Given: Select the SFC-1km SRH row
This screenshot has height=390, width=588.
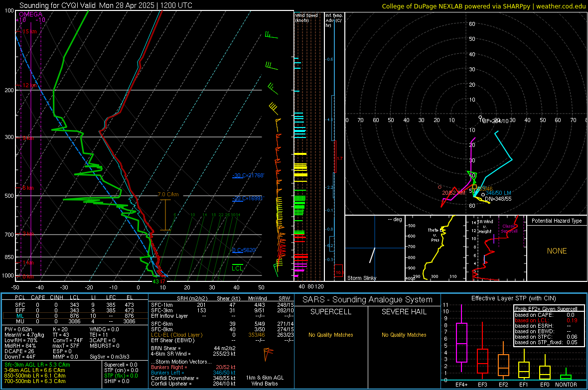Looking at the screenshot, I should coord(222,305).
